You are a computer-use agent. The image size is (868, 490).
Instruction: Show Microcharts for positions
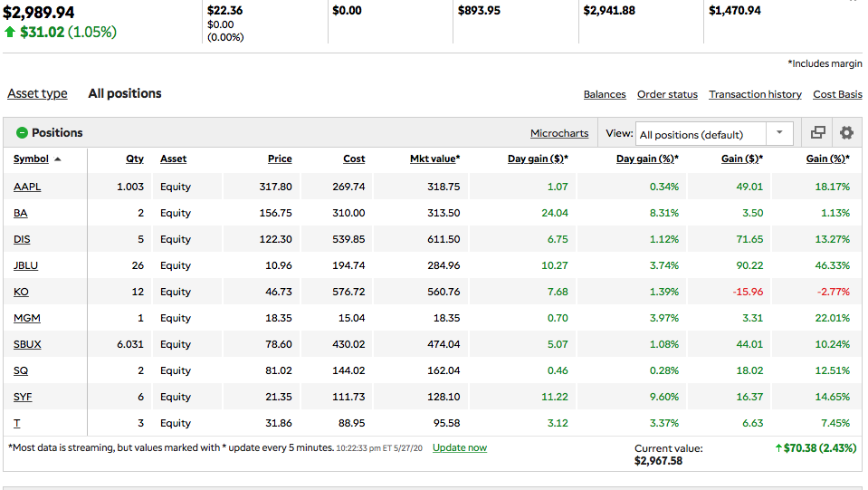click(x=558, y=134)
